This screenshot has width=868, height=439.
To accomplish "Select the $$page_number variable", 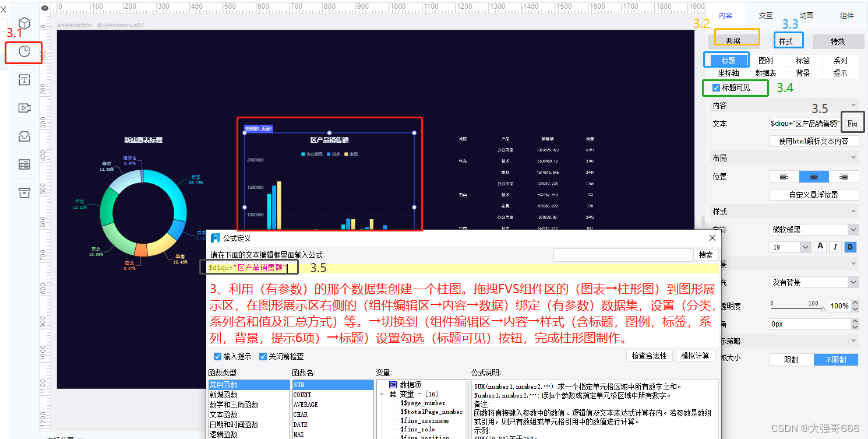I will (422, 403).
